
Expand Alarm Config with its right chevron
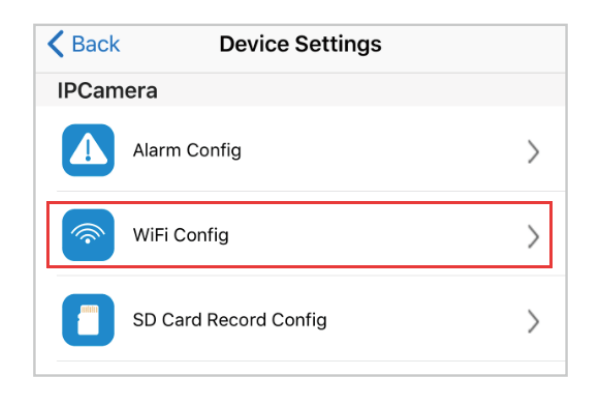[533, 152]
